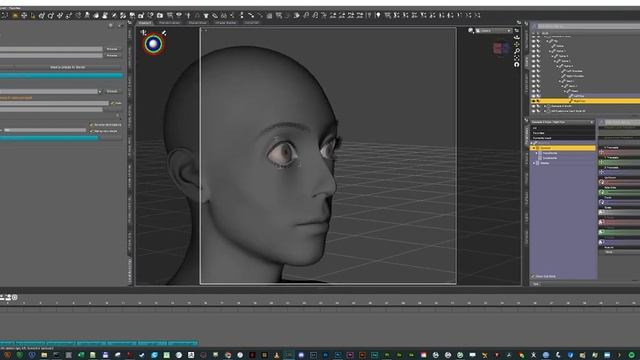Click the bone icon of Pelvis row

coord(553,46)
